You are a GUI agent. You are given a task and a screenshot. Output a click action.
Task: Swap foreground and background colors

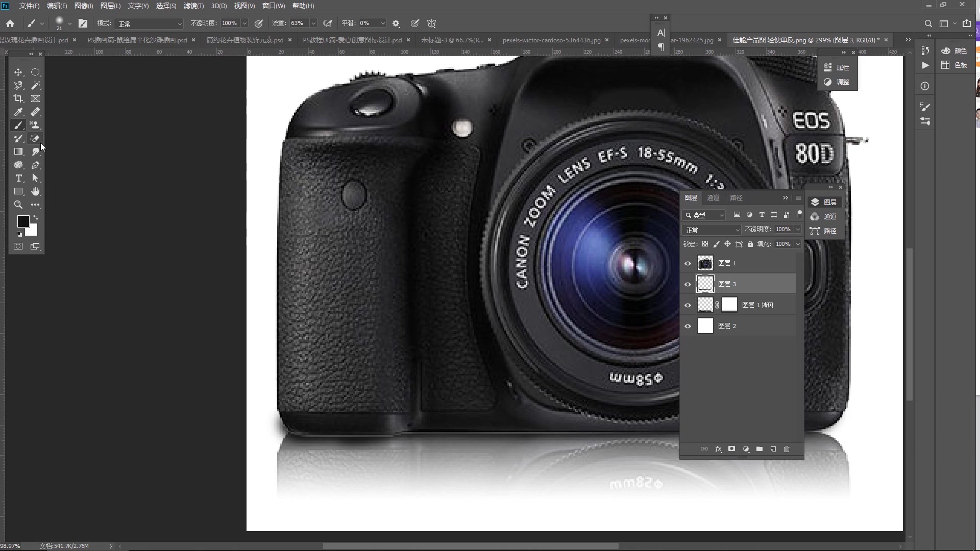point(36,218)
